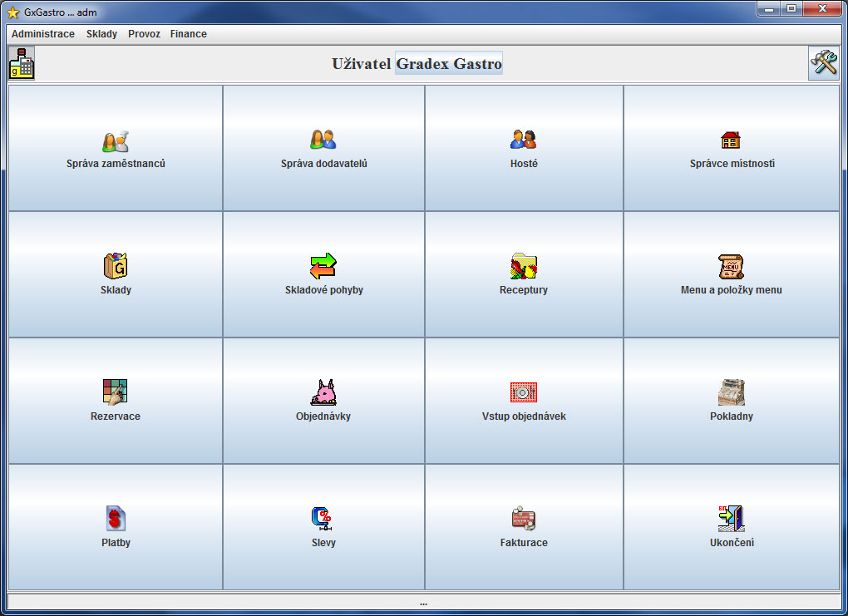Click the cash register icon in the top-left toolbar
Screen dimensions: 848x616
pos(22,63)
